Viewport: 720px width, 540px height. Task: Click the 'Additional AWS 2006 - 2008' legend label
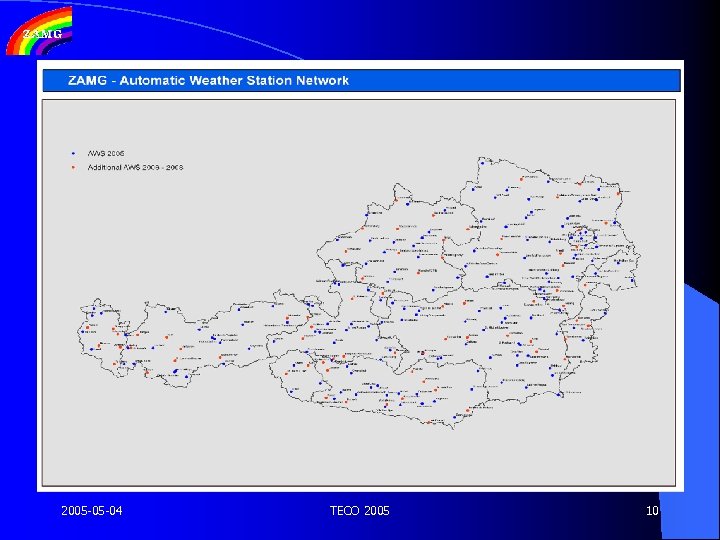[135, 168]
